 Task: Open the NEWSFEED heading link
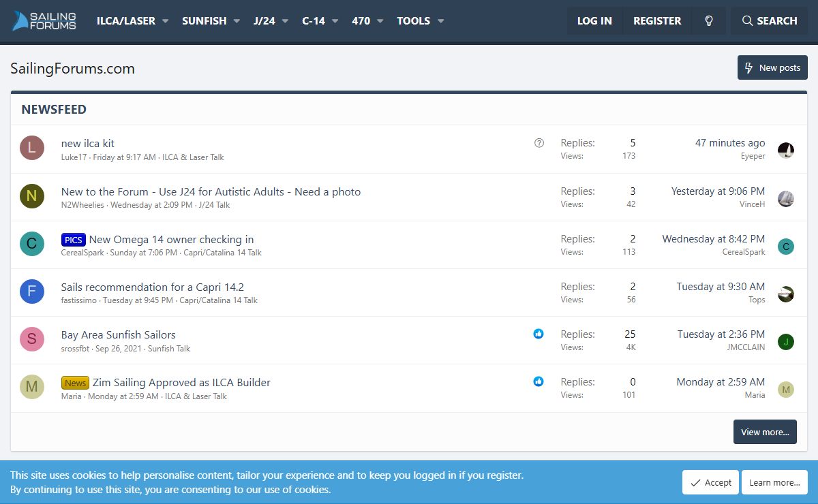pyautogui.click(x=54, y=110)
